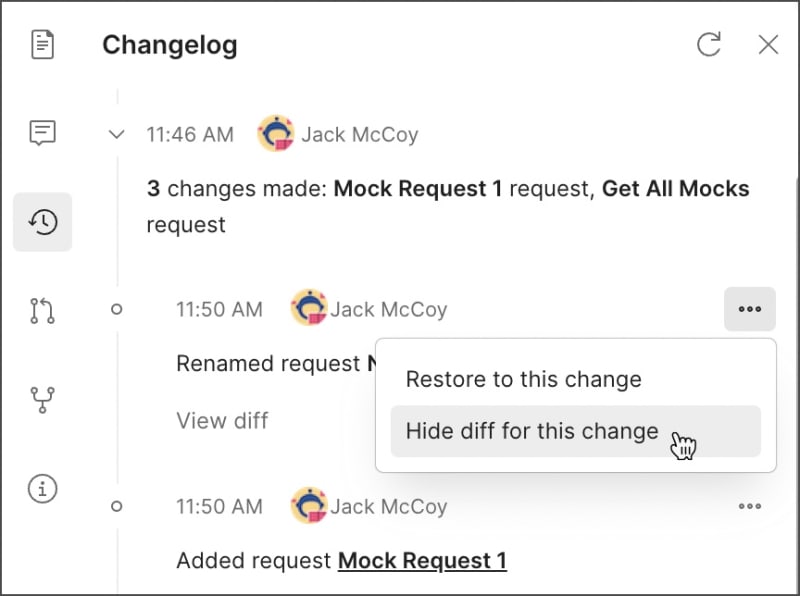Open Jack McCoy's avatar on the 11:46 AM entry
Screen dimensions: 800x596
[275, 134]
